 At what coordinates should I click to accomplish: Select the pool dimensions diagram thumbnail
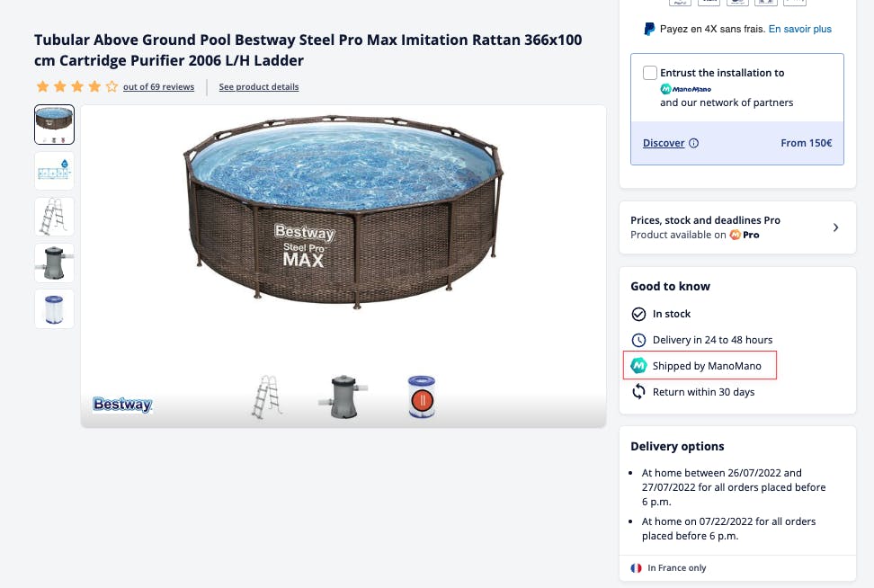(x=54, y=170)
